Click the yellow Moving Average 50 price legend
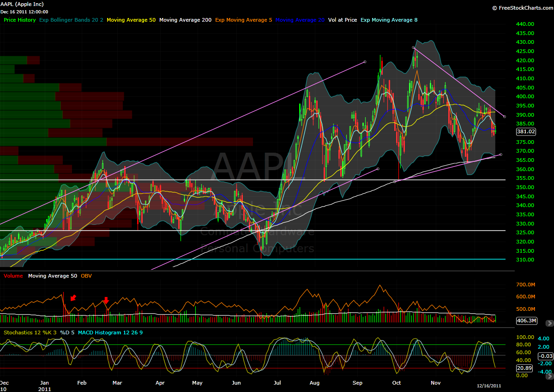Screen dimensions: 554x392 coord(132,20)
